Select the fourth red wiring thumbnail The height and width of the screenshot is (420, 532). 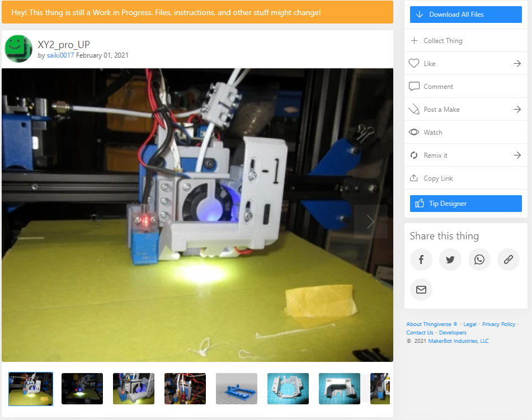tap(185, 389)
